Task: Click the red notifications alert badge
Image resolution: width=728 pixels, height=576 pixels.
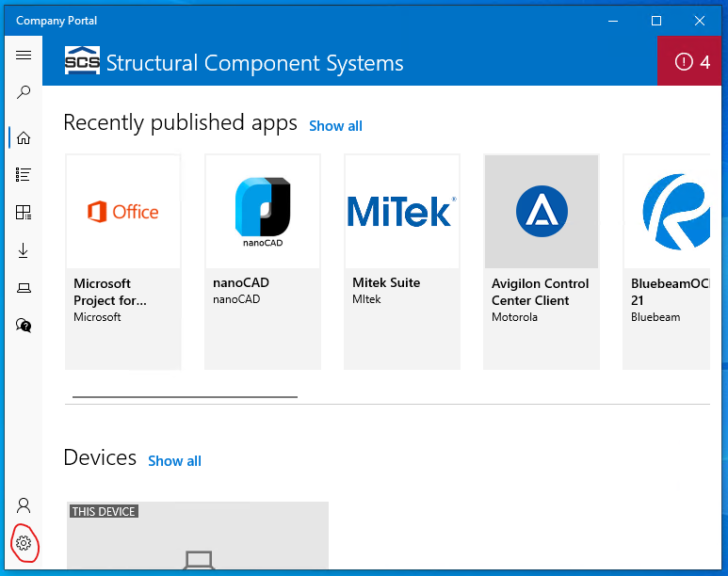Action: (x=689, y=62)
